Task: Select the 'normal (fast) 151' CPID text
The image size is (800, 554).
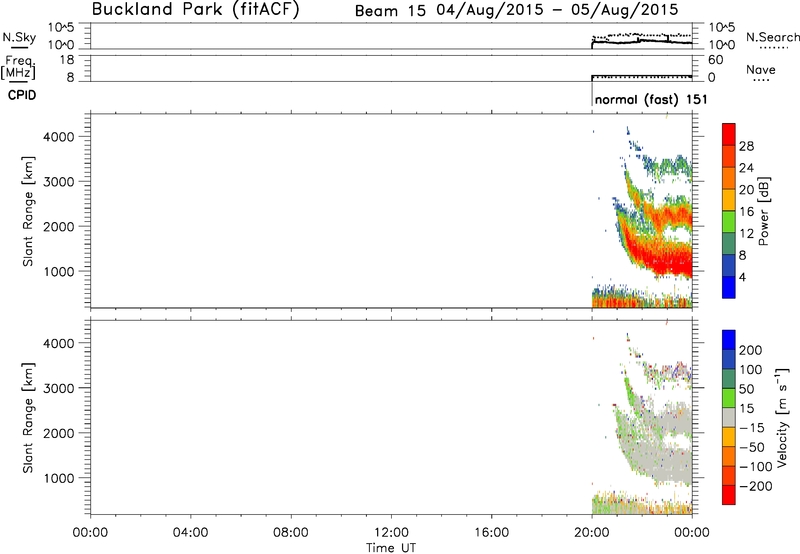Action: point(651,99)
